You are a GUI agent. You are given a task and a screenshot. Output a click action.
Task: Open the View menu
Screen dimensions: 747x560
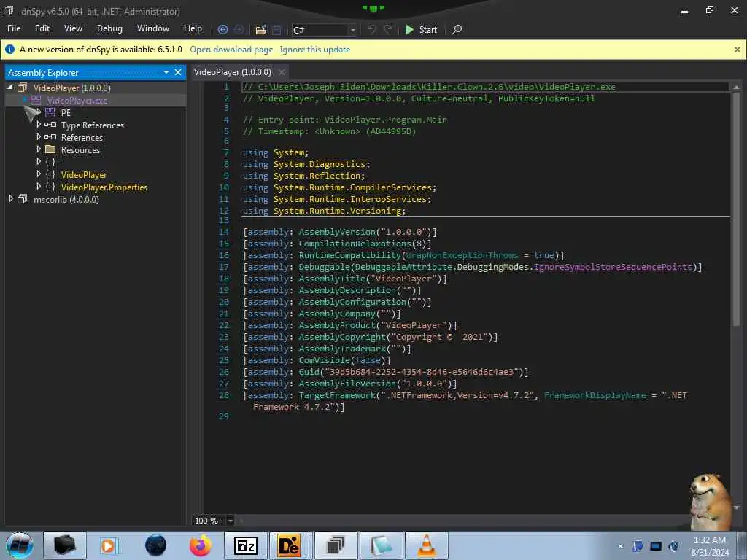click(73, 28)
